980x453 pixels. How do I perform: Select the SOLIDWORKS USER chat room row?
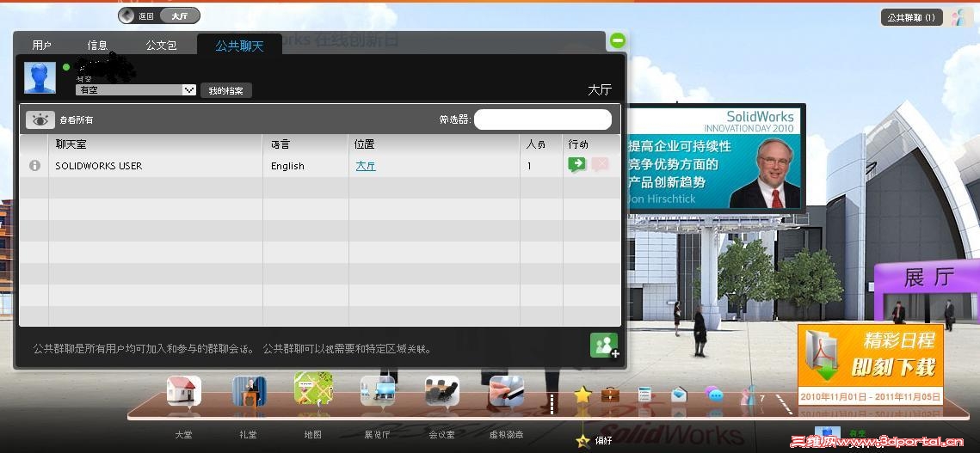[320, 166]
